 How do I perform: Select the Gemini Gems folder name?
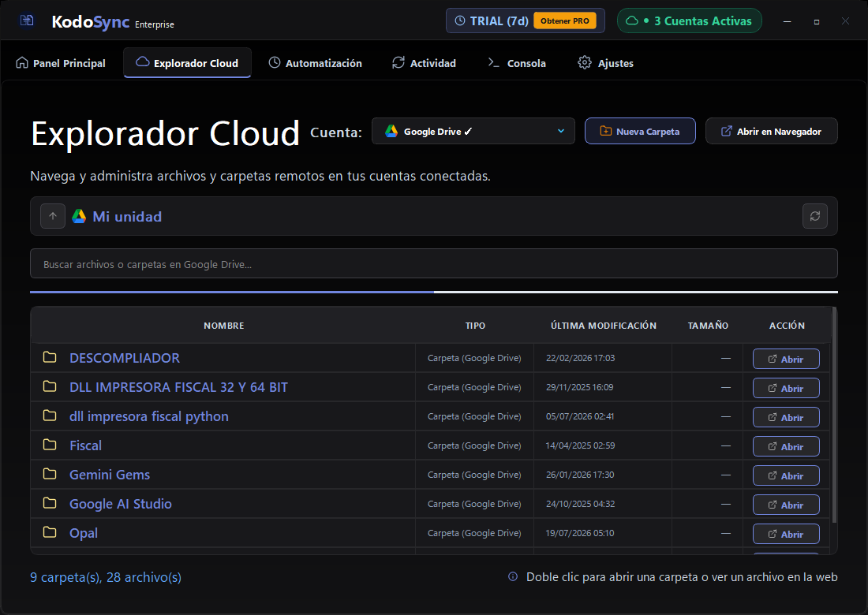(x=110, y=475)
